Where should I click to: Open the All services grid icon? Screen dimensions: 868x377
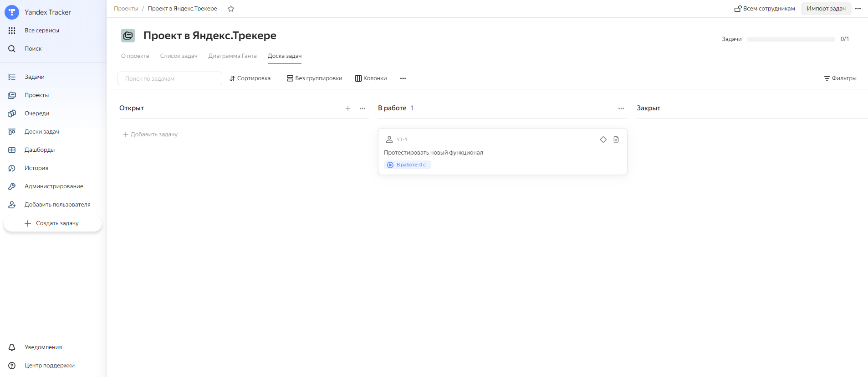[12, 31]
